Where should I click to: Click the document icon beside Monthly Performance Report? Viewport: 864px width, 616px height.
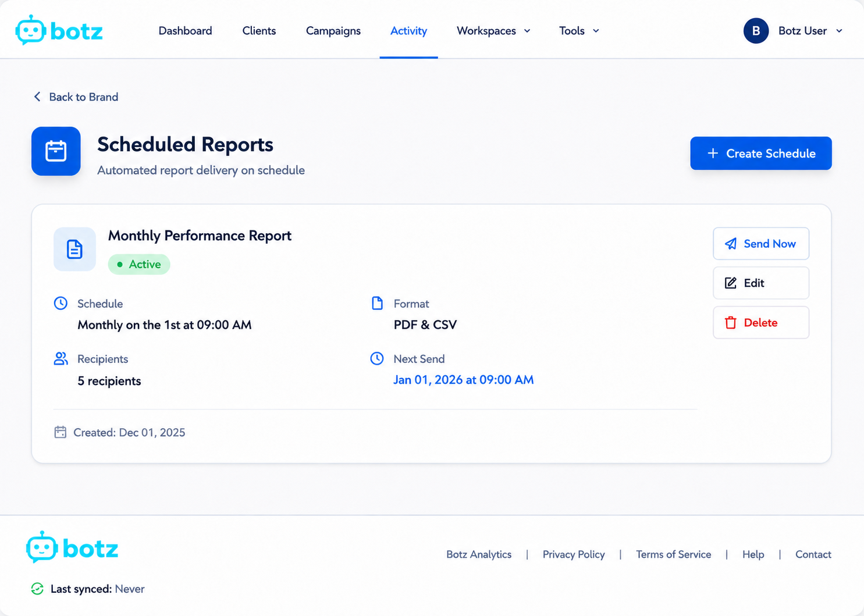coord(74,249)
